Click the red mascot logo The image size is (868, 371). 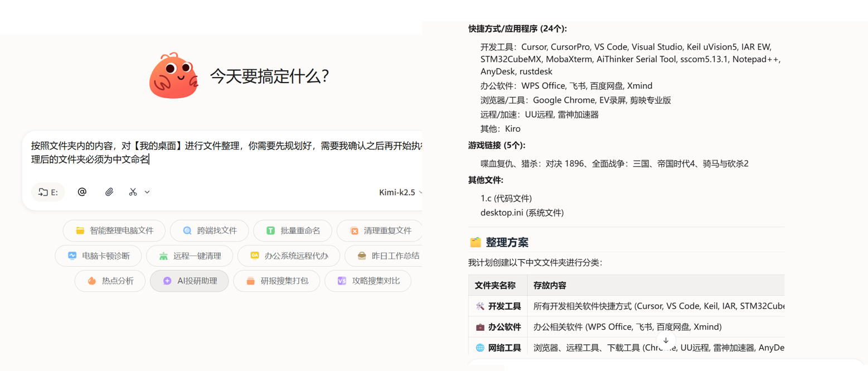click(174, 76)
